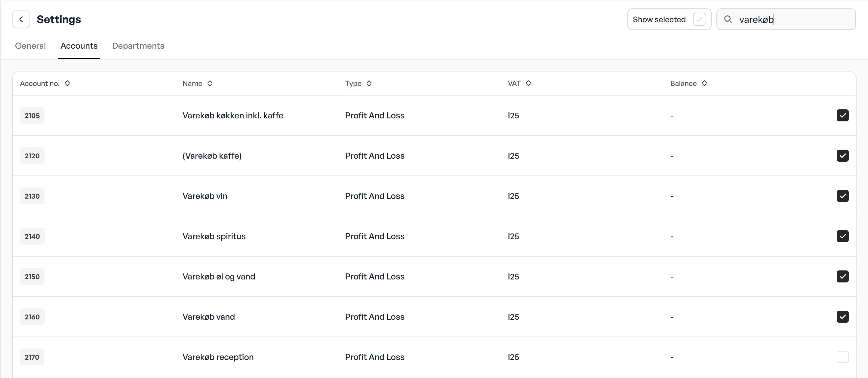Click the Varekøb vand account name
The width and height of the screenshot is (868, 378).
point(208,317)
